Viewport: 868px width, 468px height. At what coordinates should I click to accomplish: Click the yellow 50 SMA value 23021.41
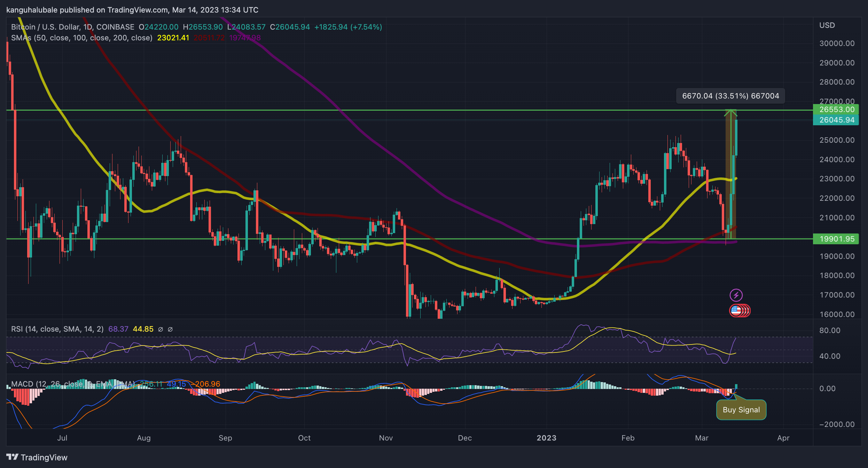tap(173, 38)
